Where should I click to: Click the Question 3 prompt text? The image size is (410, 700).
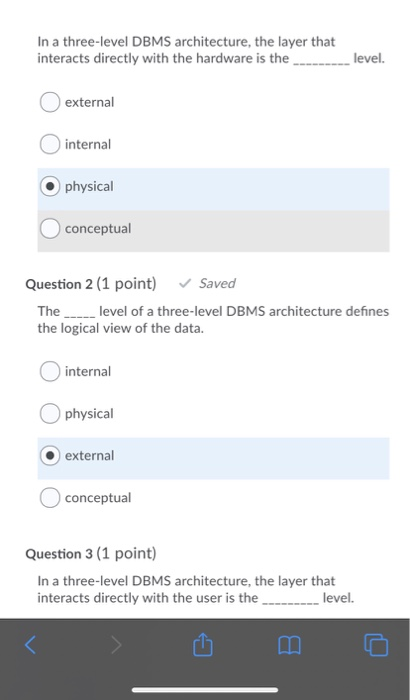coord(196,589)
